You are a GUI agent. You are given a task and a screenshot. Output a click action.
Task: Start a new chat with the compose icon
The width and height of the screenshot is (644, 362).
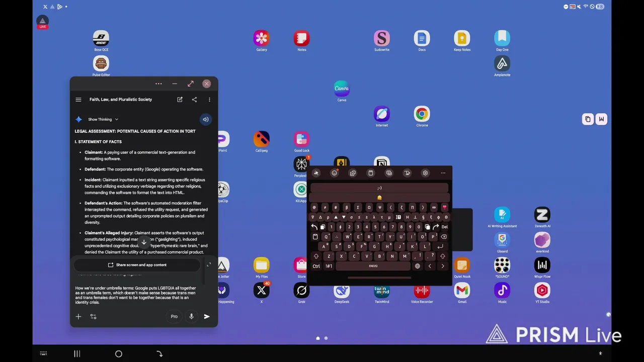tap(180, 100)
